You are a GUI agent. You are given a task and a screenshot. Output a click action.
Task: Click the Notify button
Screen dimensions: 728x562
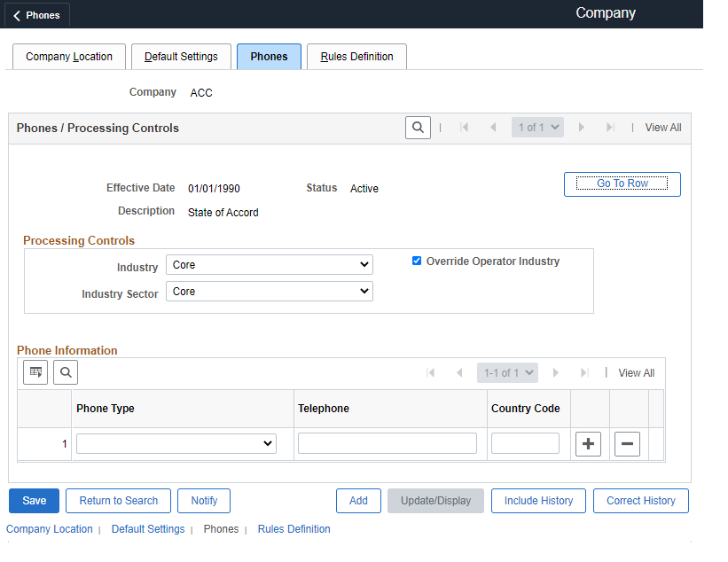click(204, 501)
